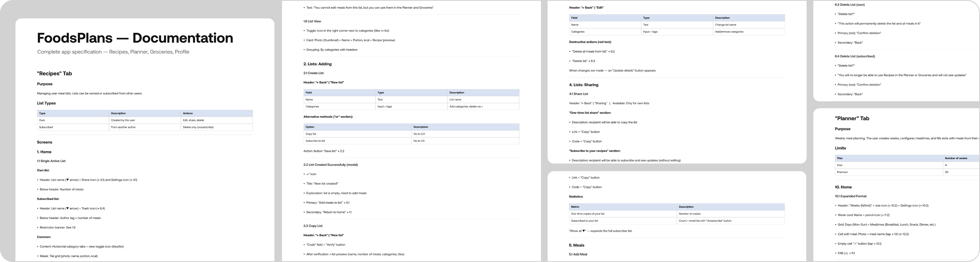Select "Grouping: By categories with headers" bullet

[x=330, y=50]
